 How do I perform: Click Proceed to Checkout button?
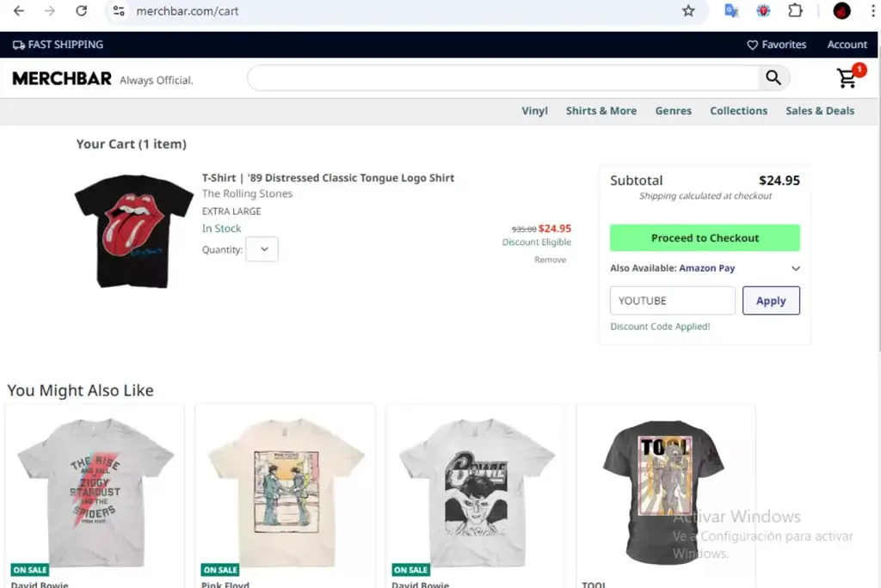coord(705,238)
